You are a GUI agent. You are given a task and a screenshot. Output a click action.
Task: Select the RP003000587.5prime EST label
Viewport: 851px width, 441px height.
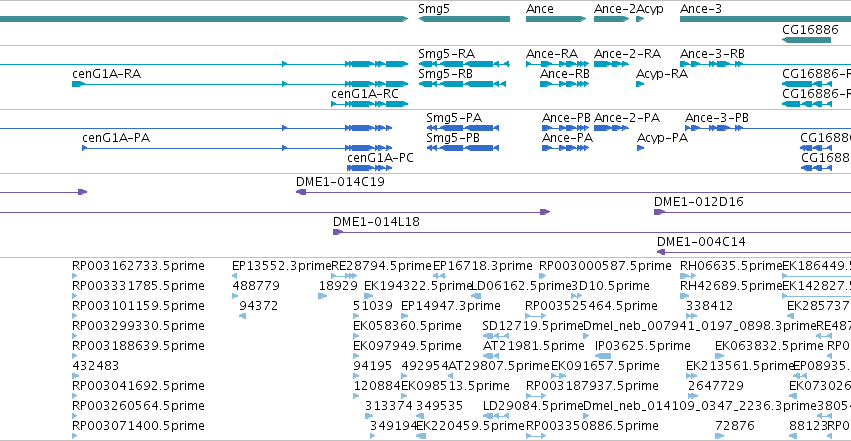click(x=605, y=266)
